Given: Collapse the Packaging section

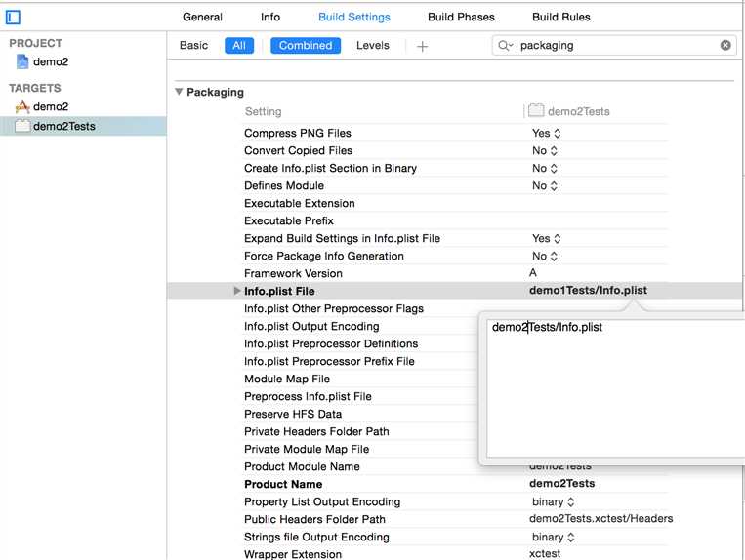Looking at the screenshot, I should pos(179,92).
